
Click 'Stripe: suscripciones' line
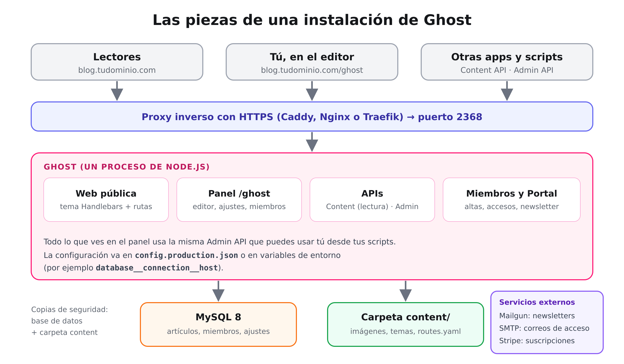(537, 341)
